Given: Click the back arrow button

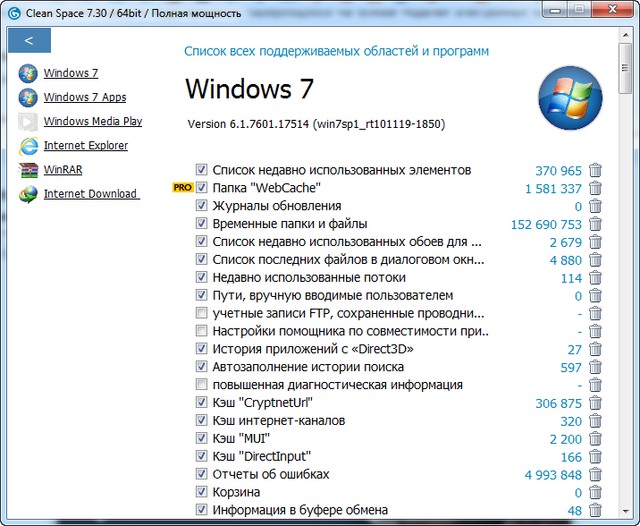Looking at the screenshot, I should click(x=29, y=41).
